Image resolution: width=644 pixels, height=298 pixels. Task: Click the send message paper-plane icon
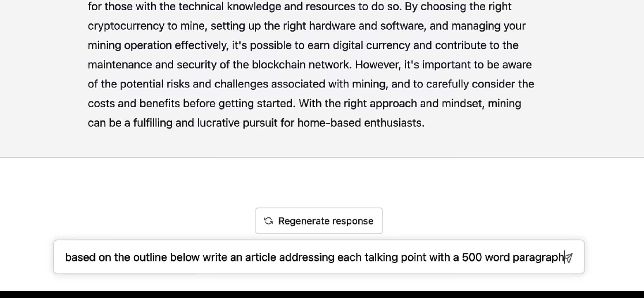tap(569, 258)
